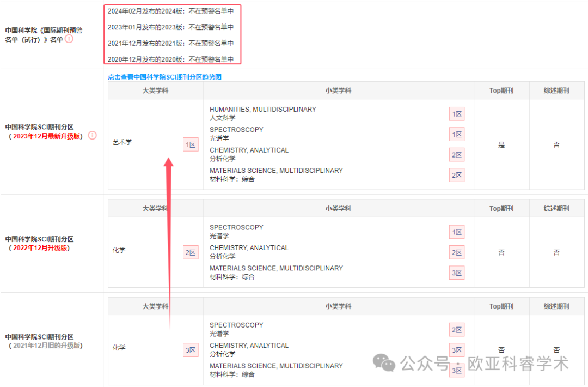Select the HUMANITIES, MULTIDISCIPLINARY 人文科学 entry
The width and height of the screenshot is (588, 387).
coord(263,113)
